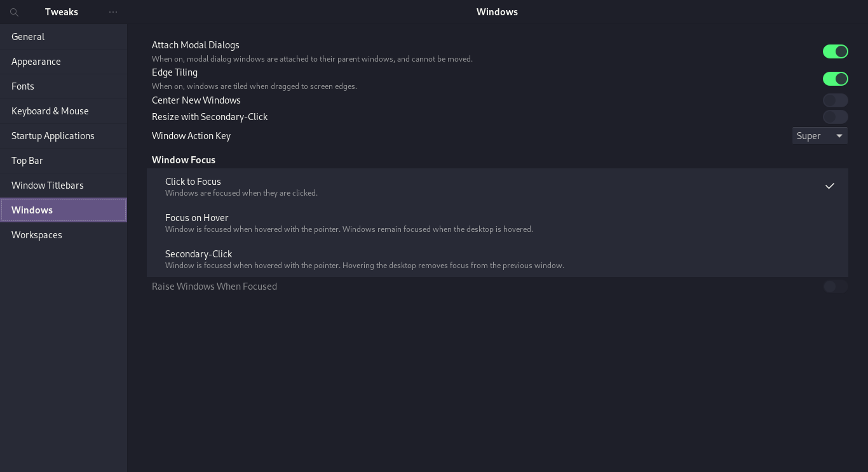
Task: Open Startup Applications section
Action: [x=64, y=135]
